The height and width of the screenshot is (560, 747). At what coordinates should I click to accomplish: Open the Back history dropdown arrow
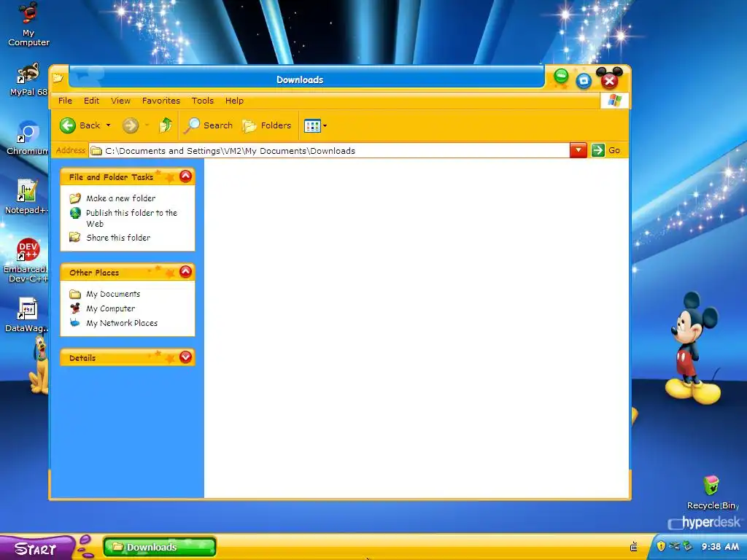click(x=108, y=125)
